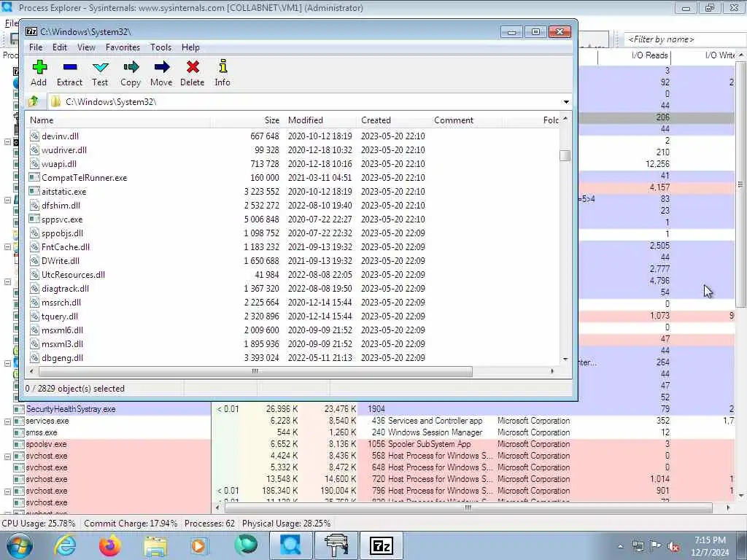Select wuapi.dll in the file list
Image resolution: width=747 pixels, height=560 pixels.
click(59, 164)
